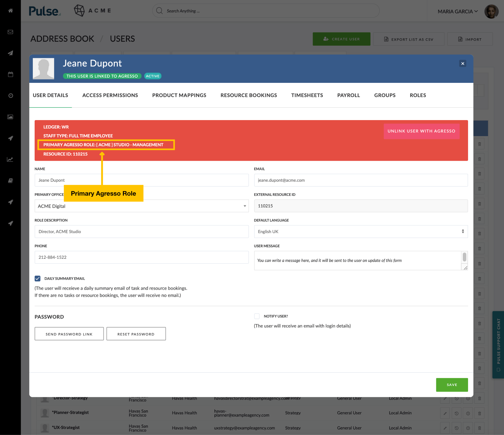The height and width of the screenshot is (435, 504).
Task: Click Jeane Dupont's avatar placeholder
Action: tap(43, 68)
